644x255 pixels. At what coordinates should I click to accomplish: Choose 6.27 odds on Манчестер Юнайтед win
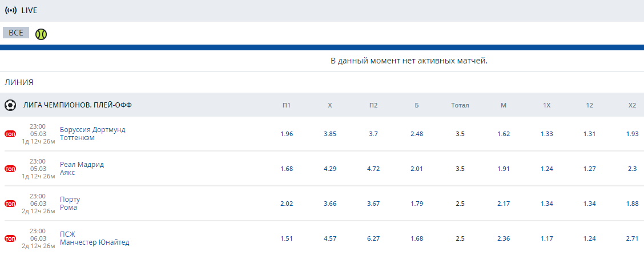[x=373, y=238]
